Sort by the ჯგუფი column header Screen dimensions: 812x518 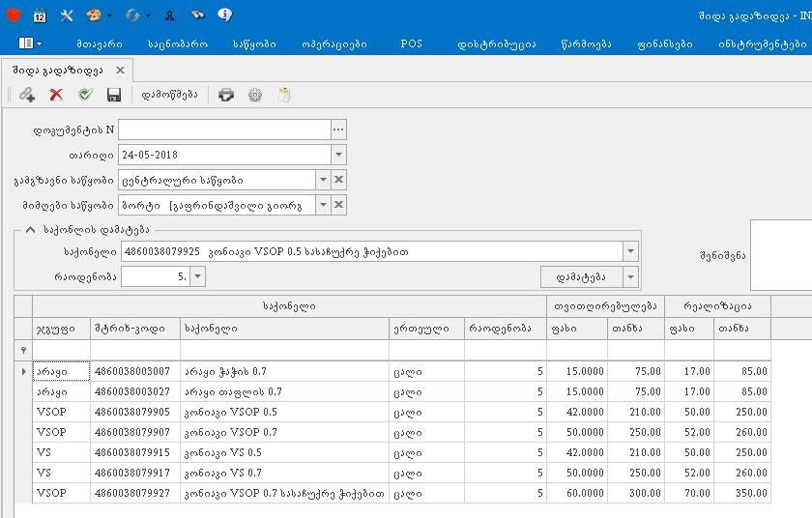click(x=61, y=329)
